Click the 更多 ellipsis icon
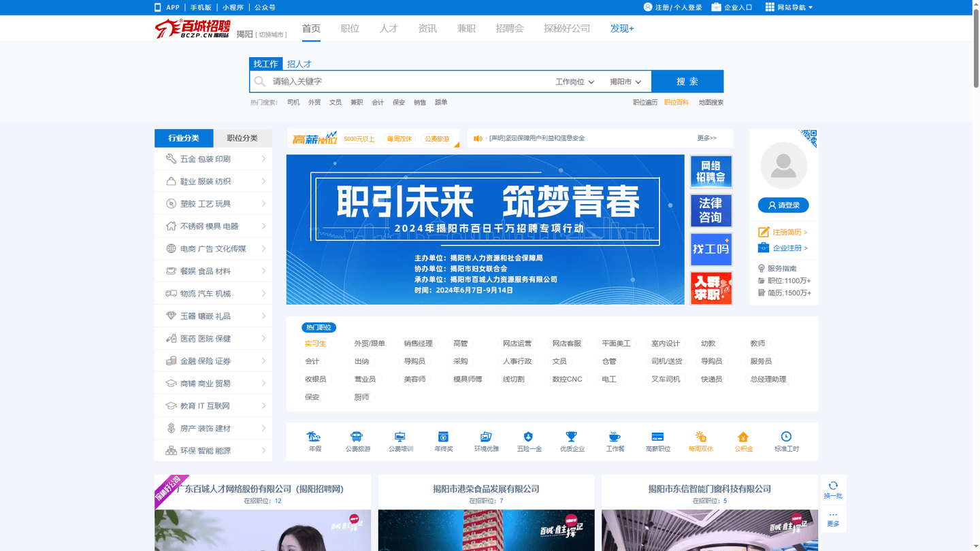Screen dimensions: 980x551 coord(833,515)
